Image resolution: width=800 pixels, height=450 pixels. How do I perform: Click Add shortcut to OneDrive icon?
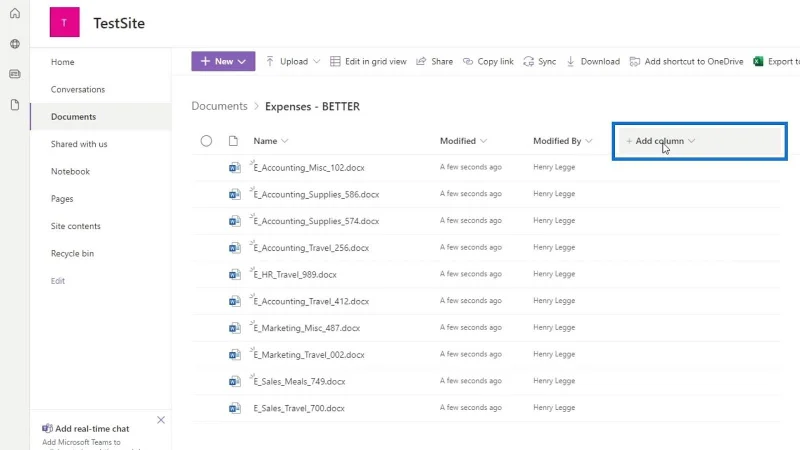pyautogui.click(x=635, y=61)
